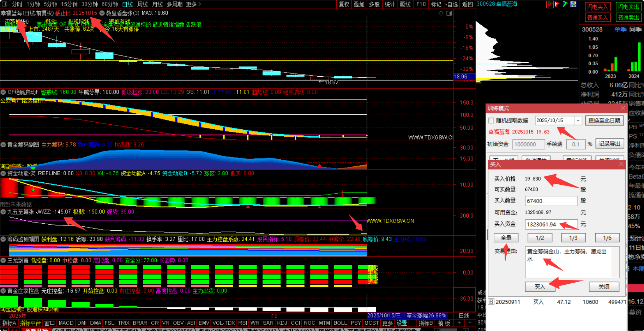
Task: Click 设置 in the indicator bar
Action: [402, 323]
